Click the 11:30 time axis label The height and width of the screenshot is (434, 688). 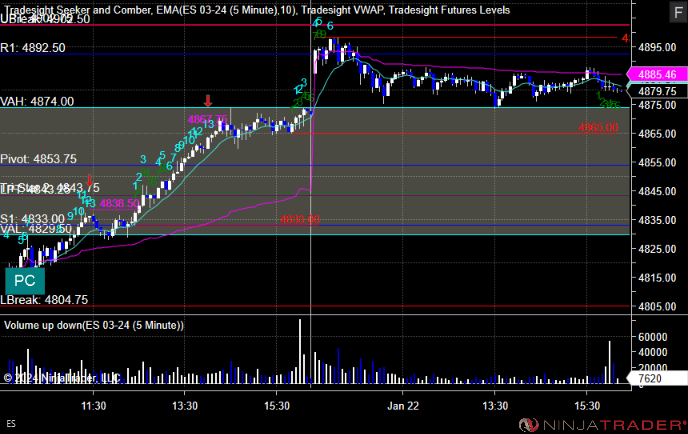point(93,406)
